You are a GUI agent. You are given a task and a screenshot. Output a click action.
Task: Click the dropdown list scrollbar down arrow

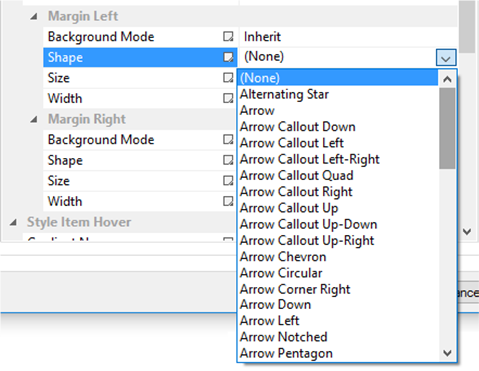(x=447, y=353)
